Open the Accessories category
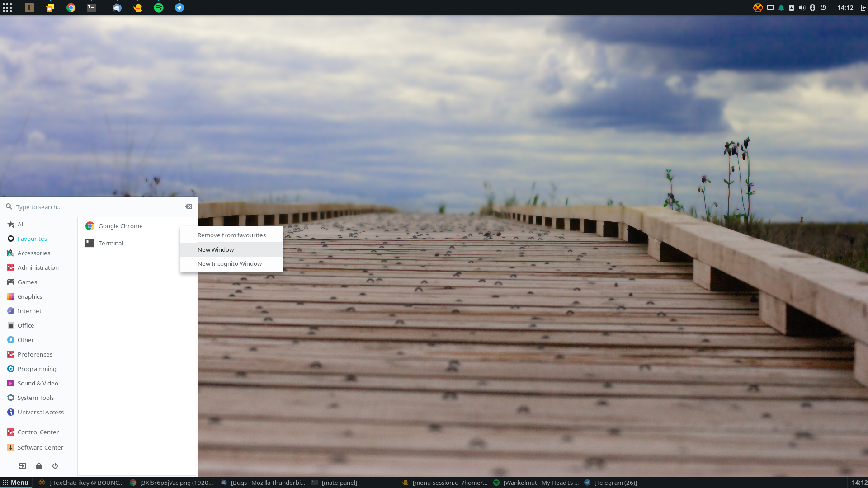Screen dimensions: 868x488 point(39,253)
